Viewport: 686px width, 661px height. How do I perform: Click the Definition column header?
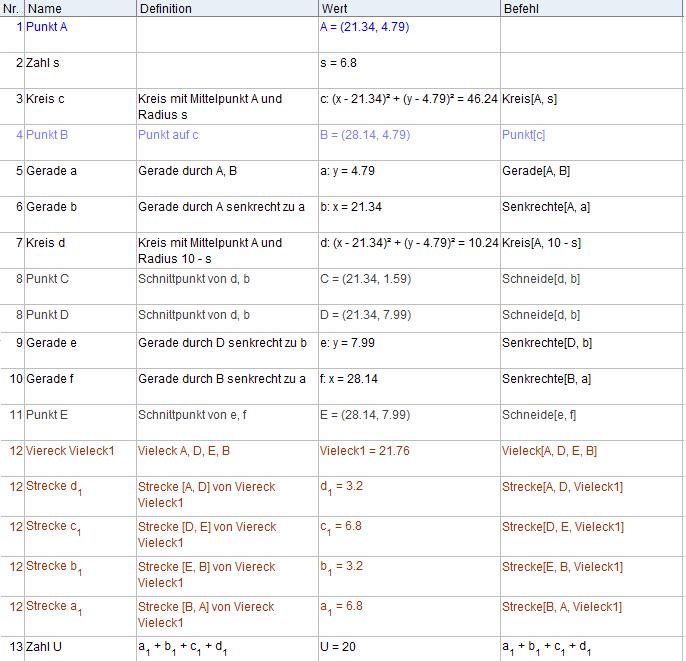[226, 8]
